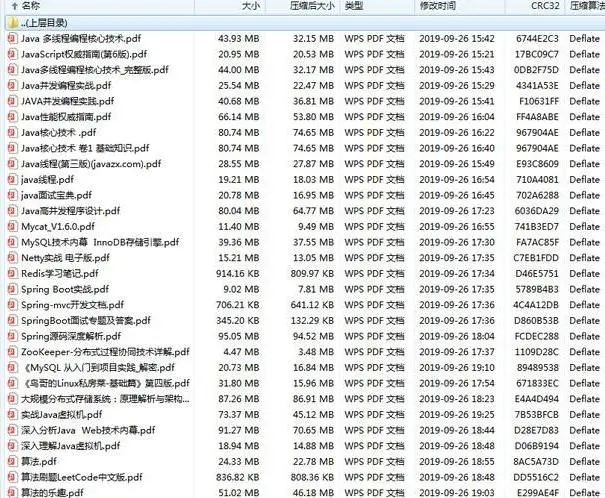Click PDF icon of Redis学习笔记.pdf

pyautogui.click(x=12, y=273)
